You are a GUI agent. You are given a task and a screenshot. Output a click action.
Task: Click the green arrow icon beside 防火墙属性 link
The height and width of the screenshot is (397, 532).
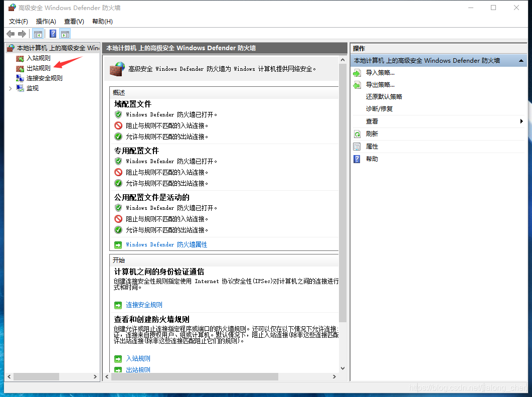(x=118, y=245)
